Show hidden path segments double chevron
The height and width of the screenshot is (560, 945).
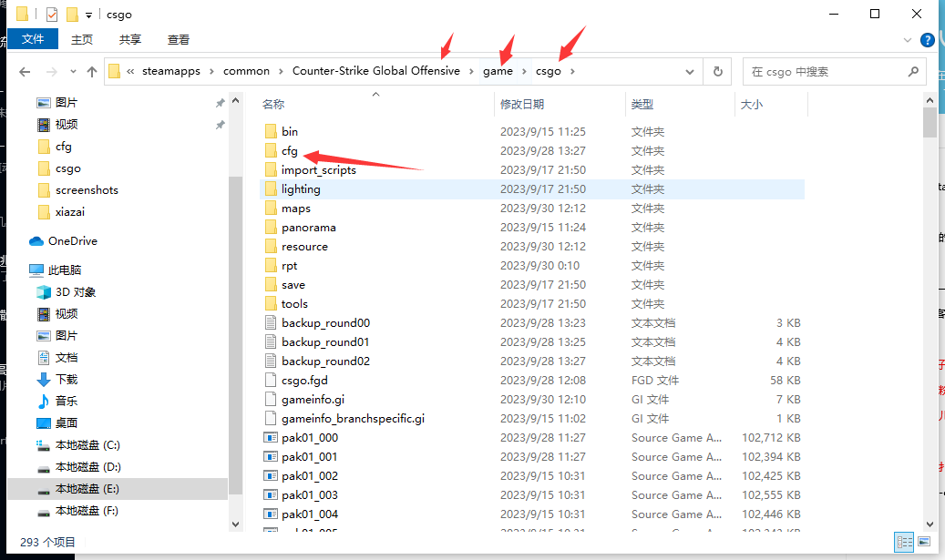point(130,72)
